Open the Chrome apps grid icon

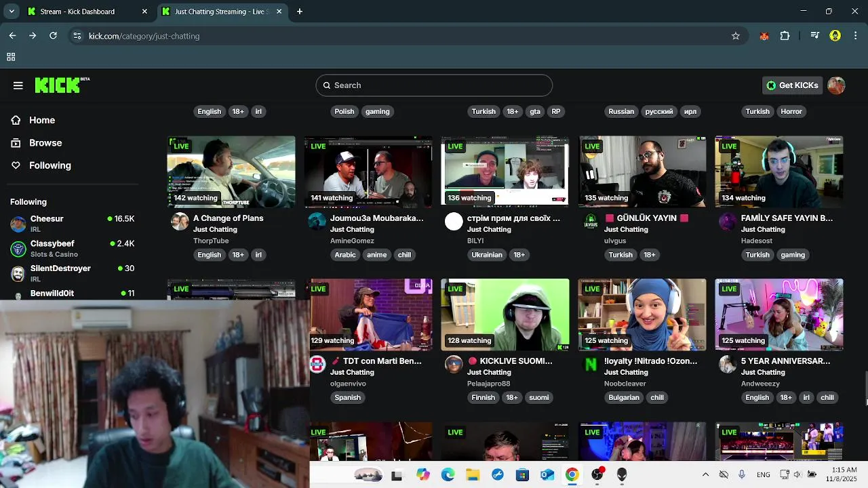[11, 57]
